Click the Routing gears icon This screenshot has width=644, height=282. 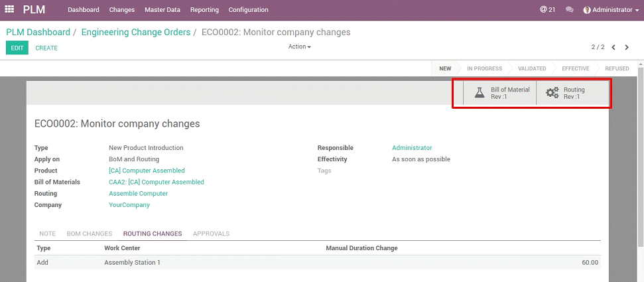tap(552, 93)
